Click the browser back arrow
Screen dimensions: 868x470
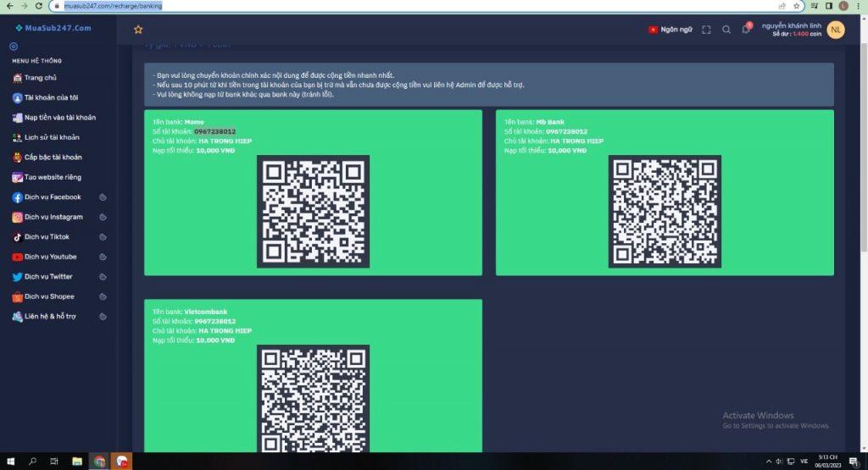point(10,6)
